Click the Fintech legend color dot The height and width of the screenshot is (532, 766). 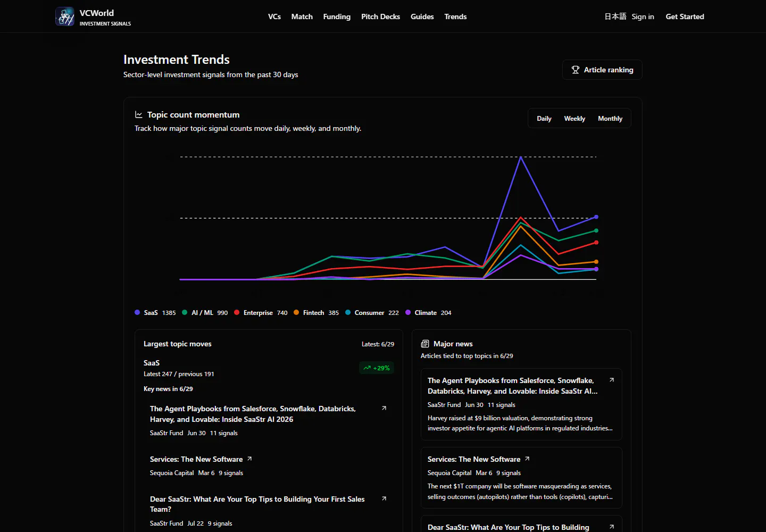pos(296,312)
